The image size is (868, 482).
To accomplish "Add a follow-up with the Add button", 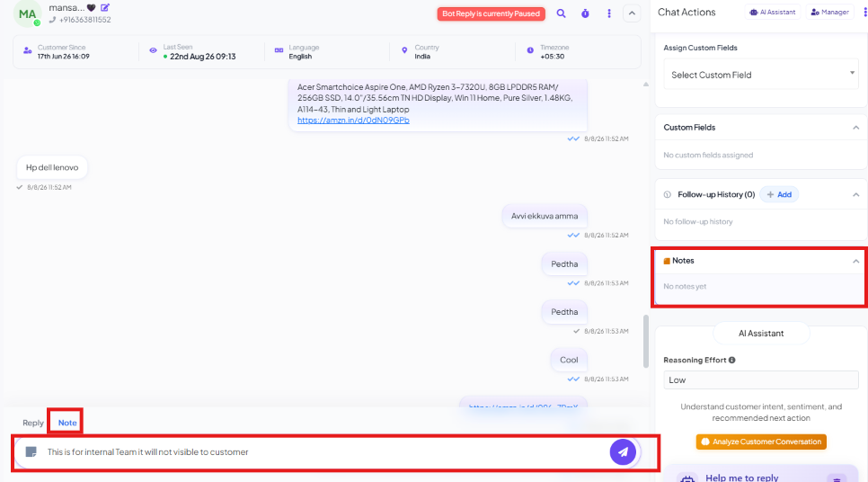I will (x=779, y=194).
